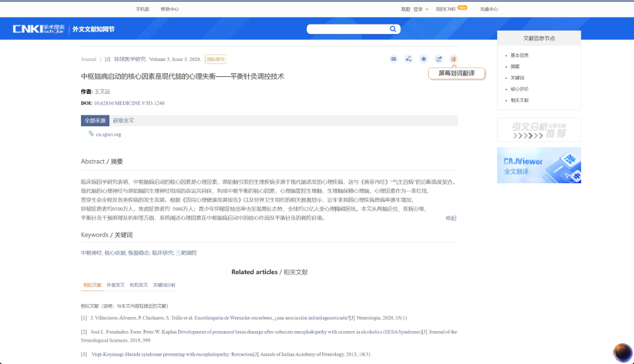Switch to the 获取全文 tab
The image size is (634, 364).
(x=123, y=120)
